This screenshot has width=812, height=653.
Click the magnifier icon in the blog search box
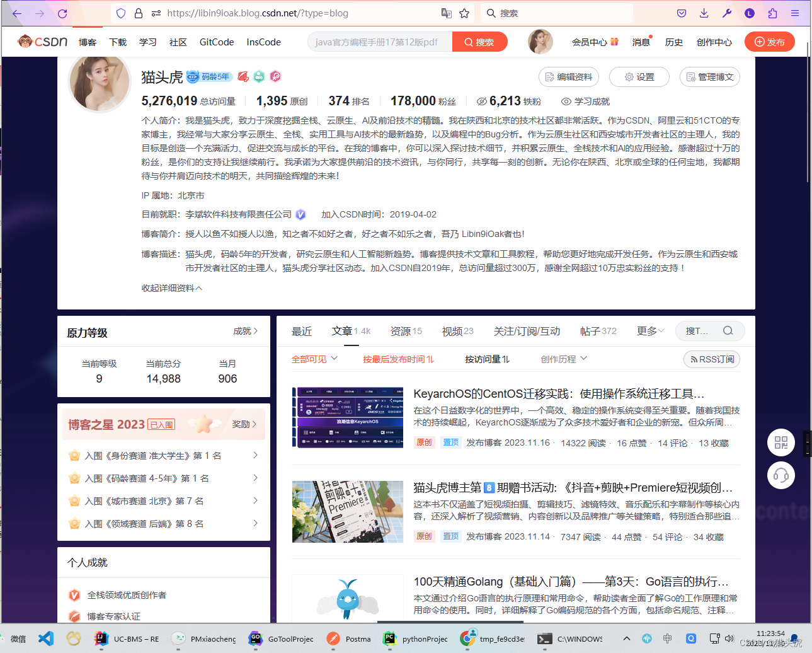tap(728, 330)
